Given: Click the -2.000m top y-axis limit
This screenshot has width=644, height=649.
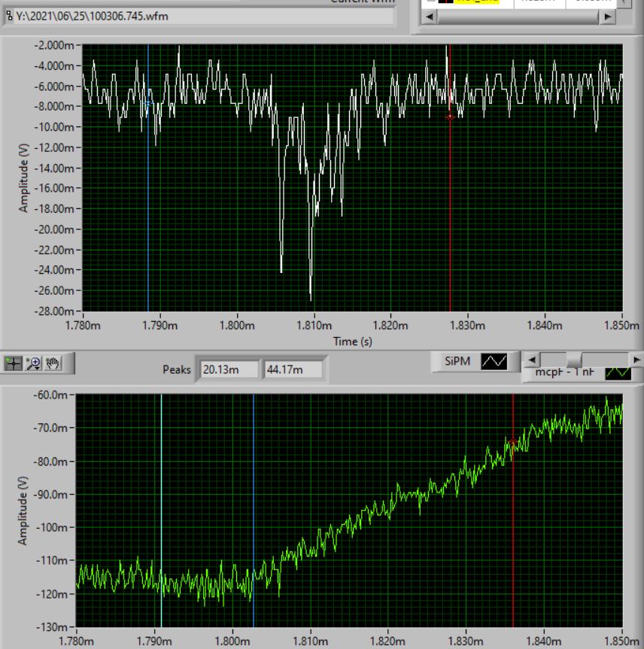Looking at the screenshot, I should [54, 45].
